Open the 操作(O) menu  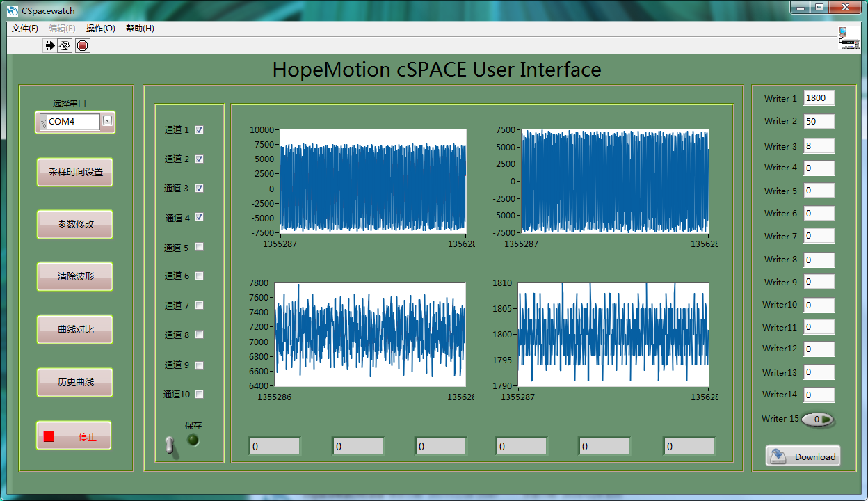point(101,29)
